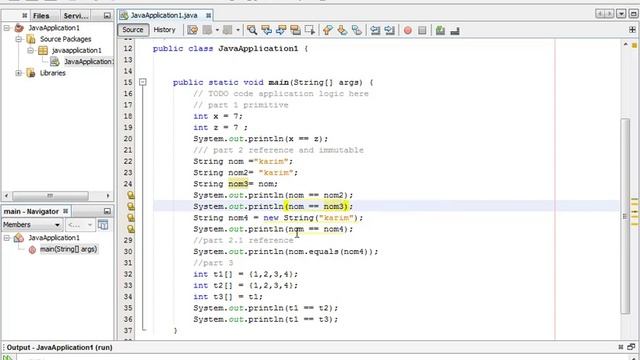
Task: Collapse Source Packages node
Action: pos(18,39)
